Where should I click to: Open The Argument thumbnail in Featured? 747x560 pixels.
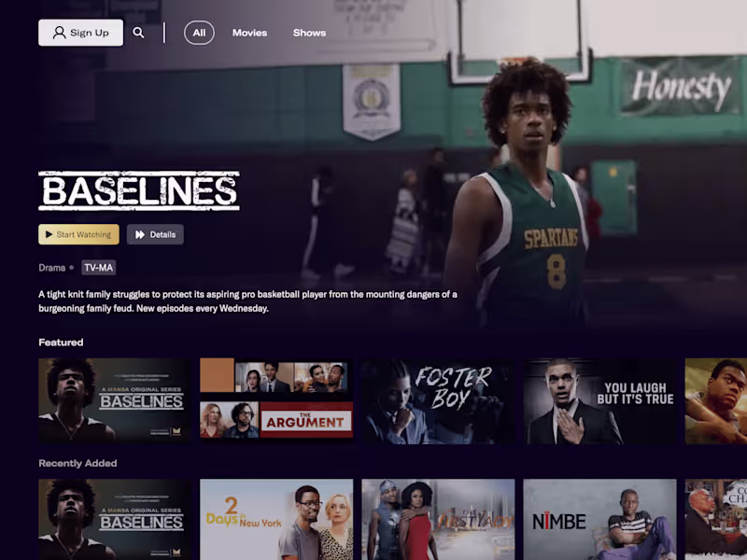pyautogui.click(x=276, y=401)
